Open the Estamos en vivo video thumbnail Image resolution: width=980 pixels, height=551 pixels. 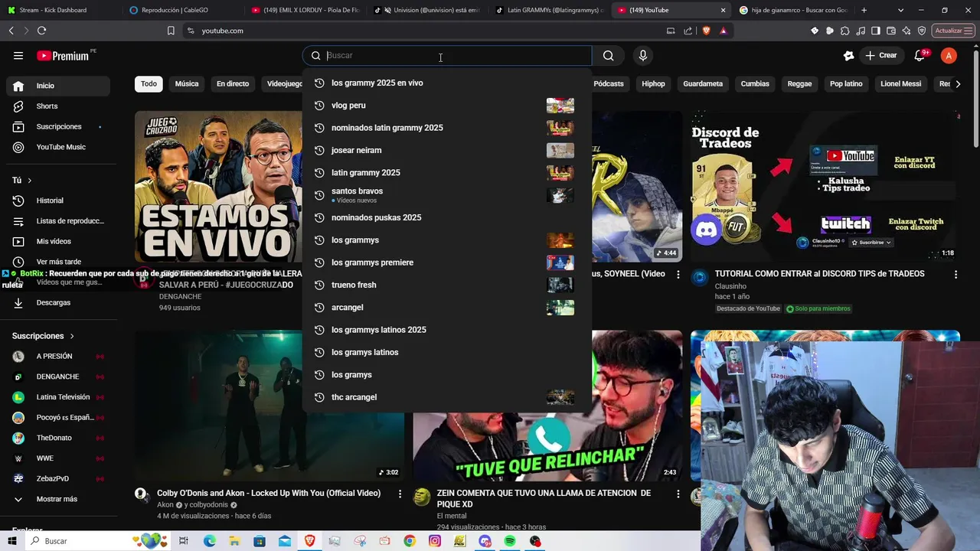click(x=219, y=187)
